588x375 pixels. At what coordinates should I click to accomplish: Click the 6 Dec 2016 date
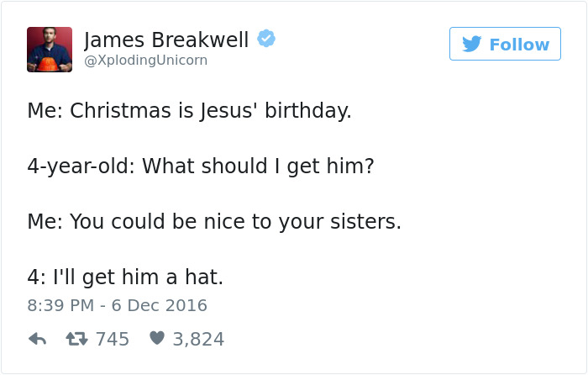pyautogui.click(x=160, y=305)
